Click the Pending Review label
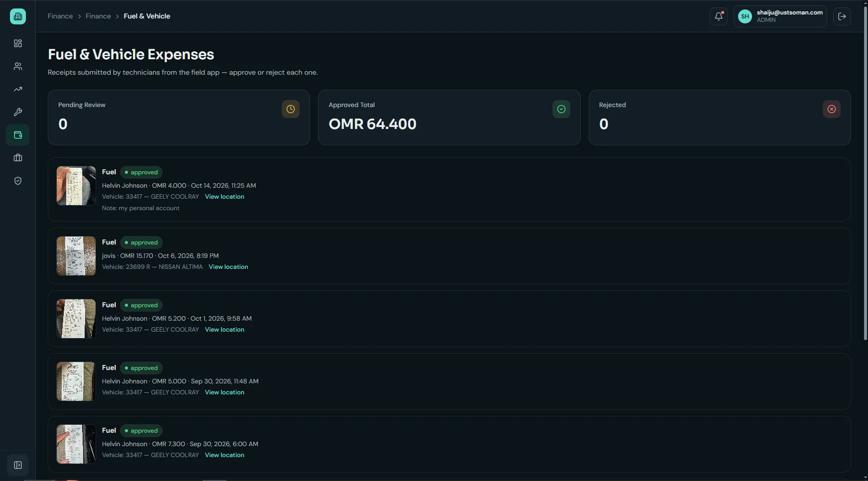The height and width of the screenshot is (481, 868). point(82,105)
